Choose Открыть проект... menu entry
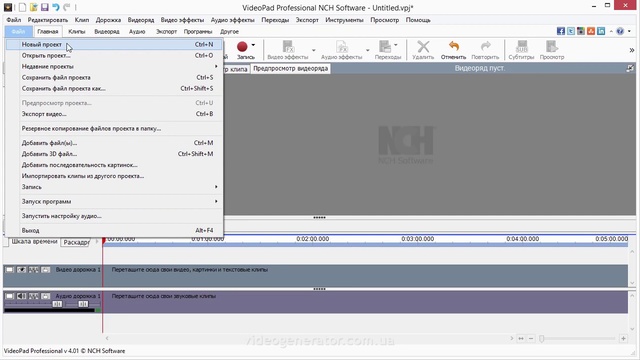The image size is (640, 360). pos(115,55)
